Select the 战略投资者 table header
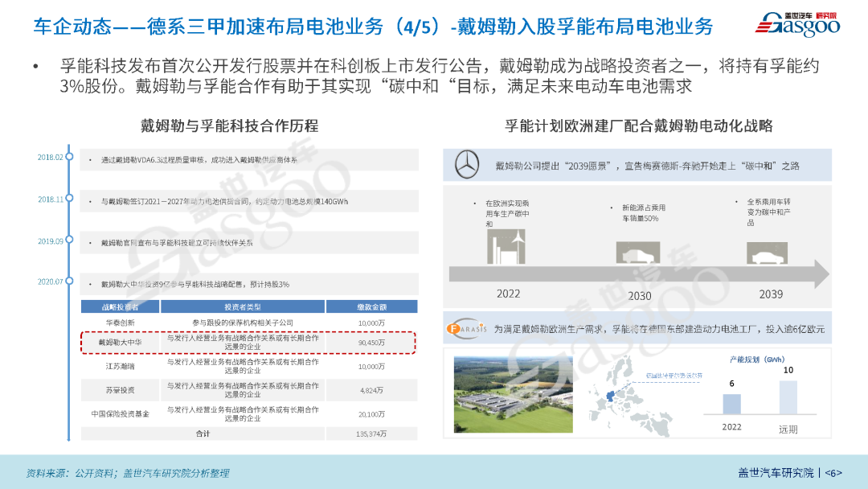Screen dimensions: 868x489 click(120, 306)
